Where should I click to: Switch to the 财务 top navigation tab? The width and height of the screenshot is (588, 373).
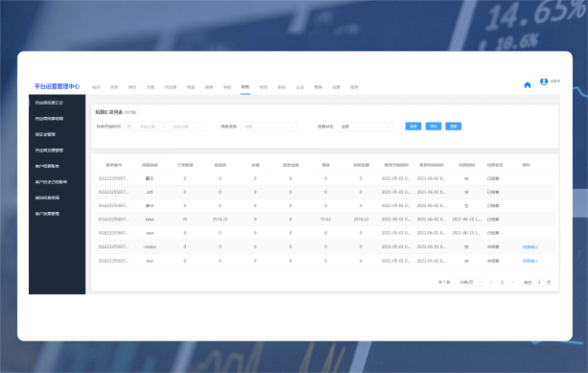(246, 87)
